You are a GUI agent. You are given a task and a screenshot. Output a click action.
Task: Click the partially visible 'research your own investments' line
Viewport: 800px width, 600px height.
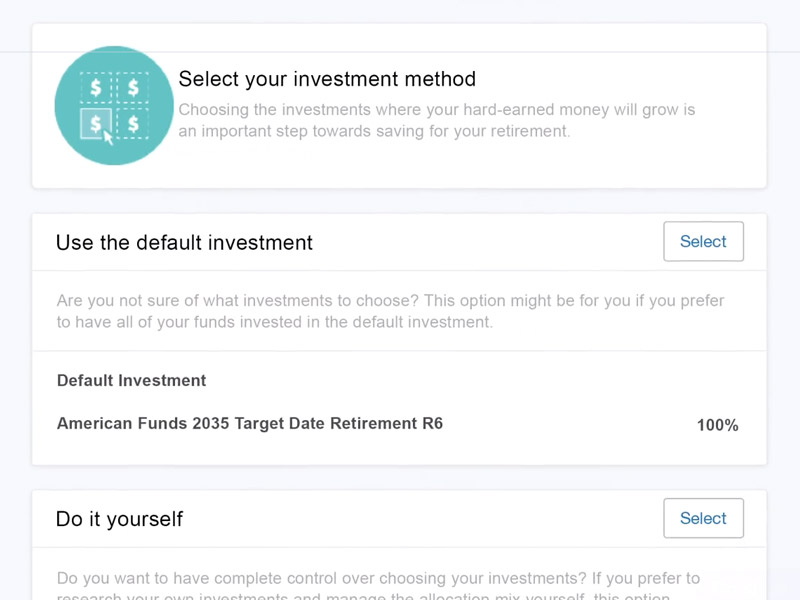363,595
